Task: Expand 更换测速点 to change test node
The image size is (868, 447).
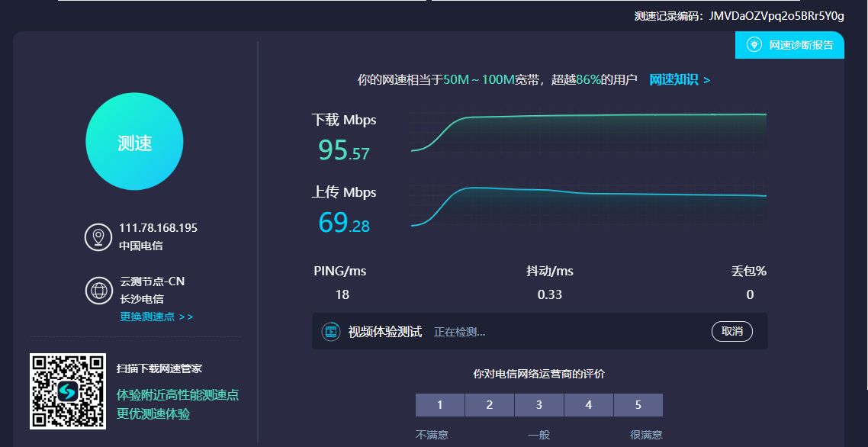Action: (156, 317)
